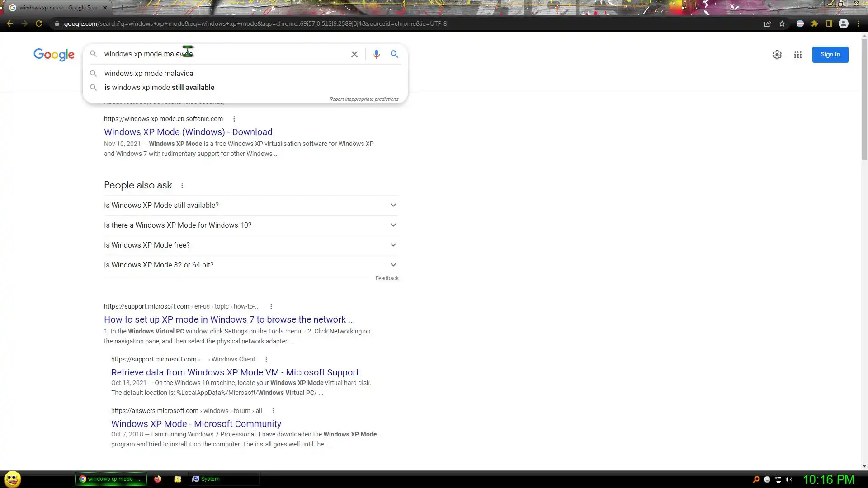This screenshot has height=488, width=868.
Task: Select suggestion "is windows xp mode still available"
Action: click(x=159, y=88)
